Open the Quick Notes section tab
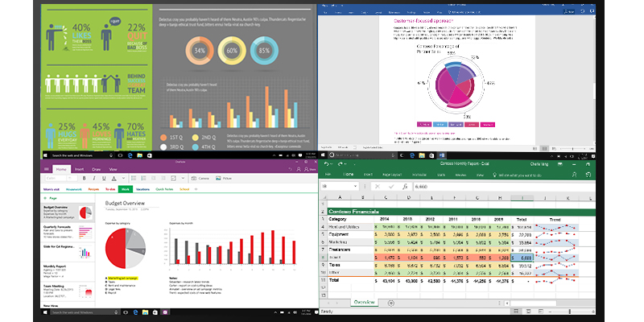The height and width of the screenshot is (322, 644). (x=164, y=189)
